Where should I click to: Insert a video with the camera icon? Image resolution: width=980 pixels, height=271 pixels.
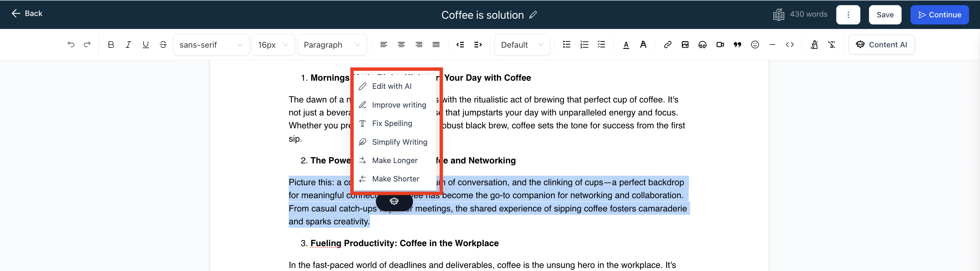pyautogui.click(x=720, y=45)
